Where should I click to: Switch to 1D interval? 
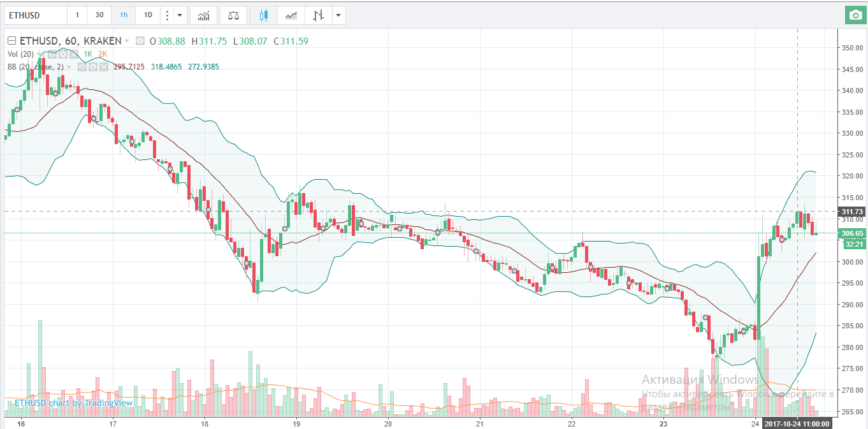pos(147,15)
